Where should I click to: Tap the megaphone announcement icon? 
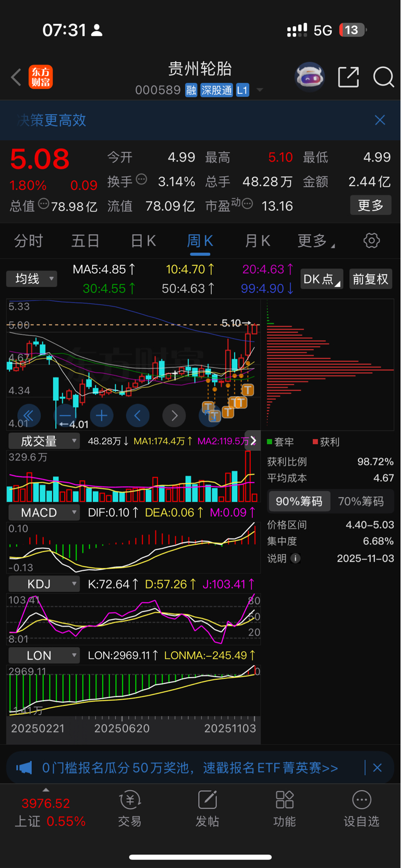(24, 767)
